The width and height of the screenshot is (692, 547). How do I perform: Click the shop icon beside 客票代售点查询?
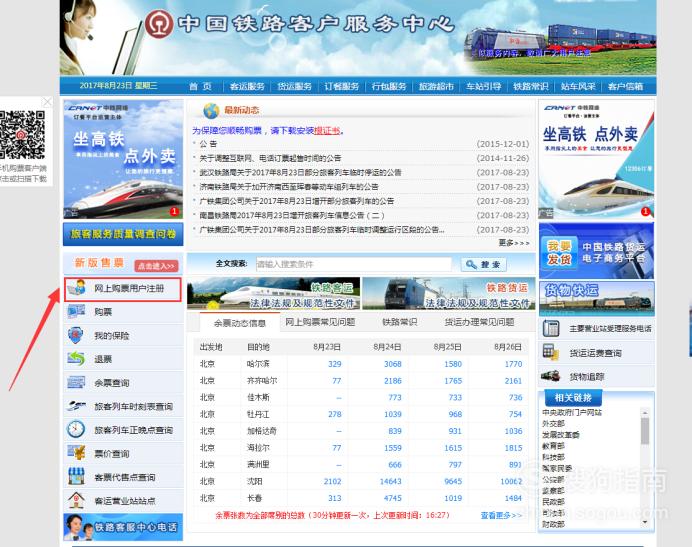tap(76, 477)
